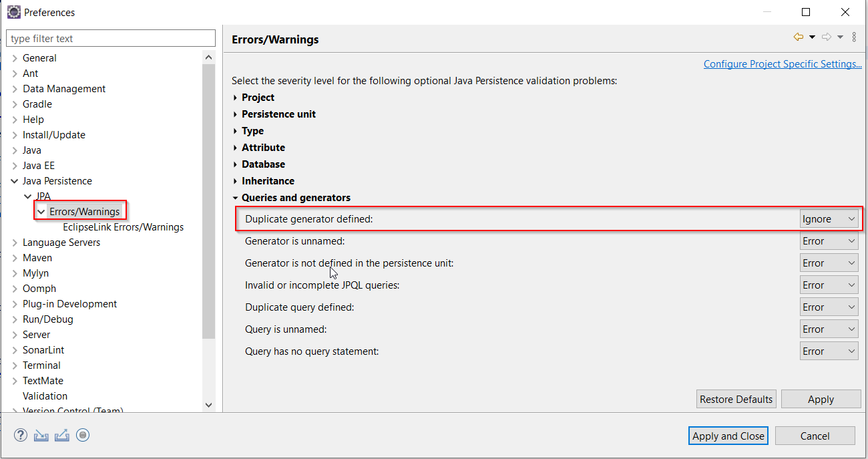Expand the Java EE tree node
The width and height of the screenshot is (868, 459).
pos(15,165)
